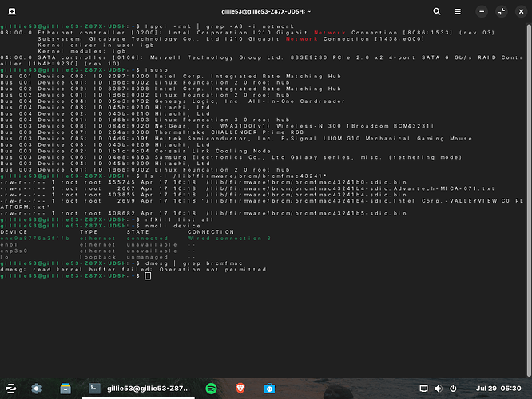Screen dimensions: 532x399
Task: Click the Holtek Gaming Mouse line
Action: pyautogui.click(x=236, y=139)
